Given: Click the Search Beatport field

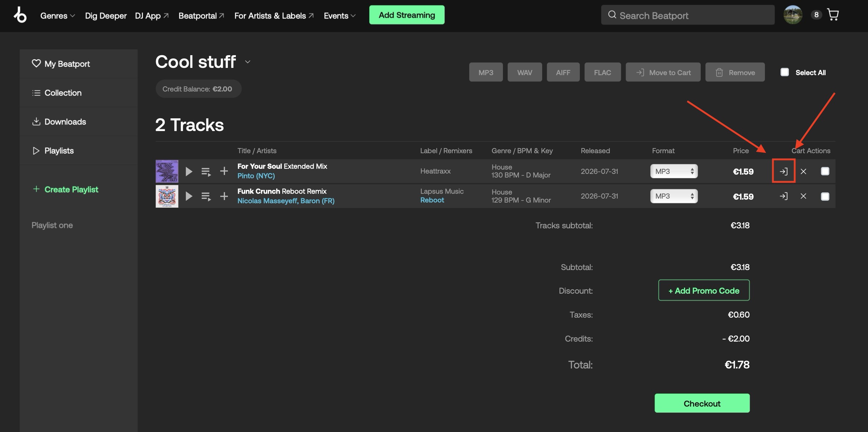Looking at the screenshot, I should (688, 15).
